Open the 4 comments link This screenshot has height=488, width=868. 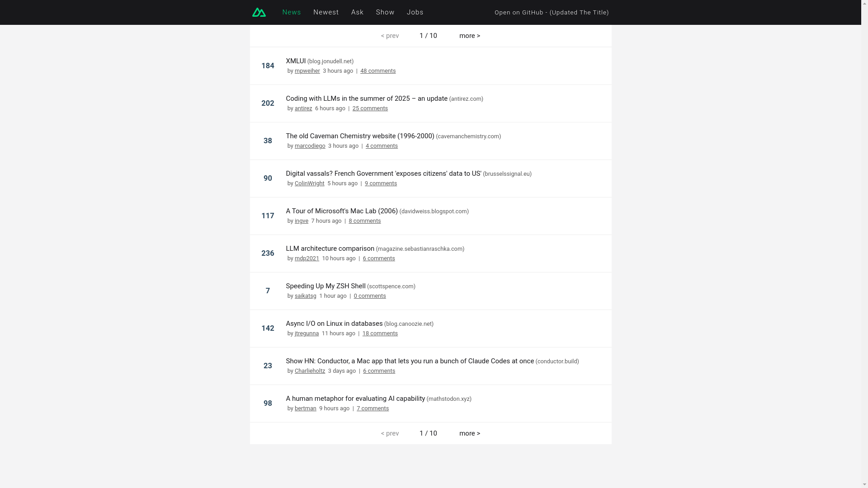(x=382, y=146)
